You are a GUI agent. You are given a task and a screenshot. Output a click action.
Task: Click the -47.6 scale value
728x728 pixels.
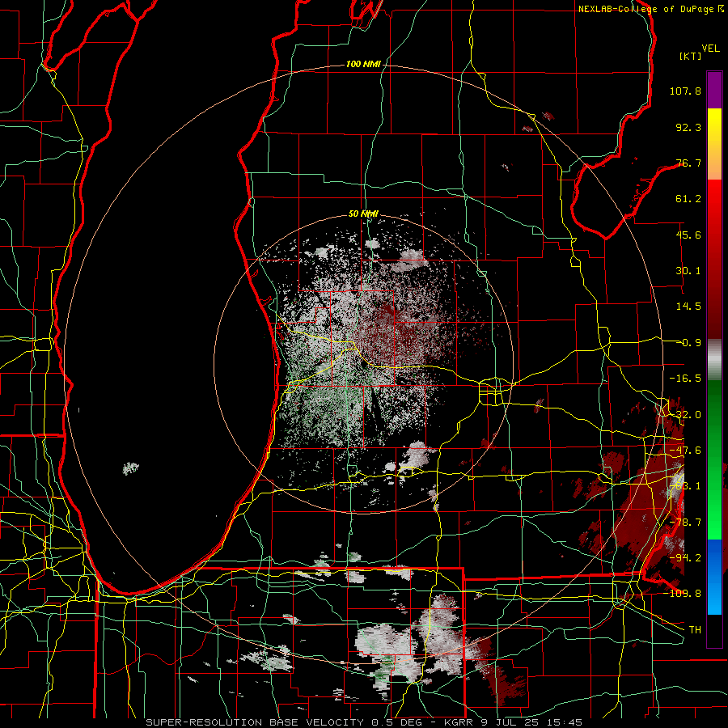click(685, 451)
